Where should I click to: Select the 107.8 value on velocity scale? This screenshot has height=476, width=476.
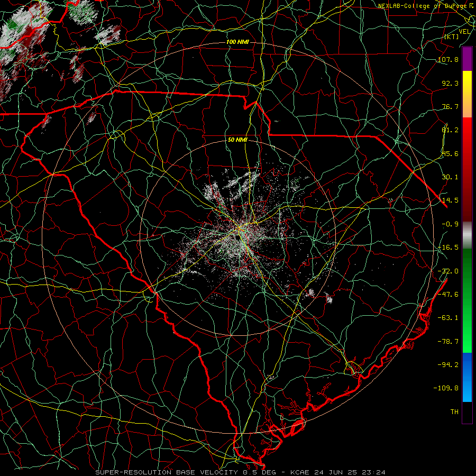click(448, 59)
